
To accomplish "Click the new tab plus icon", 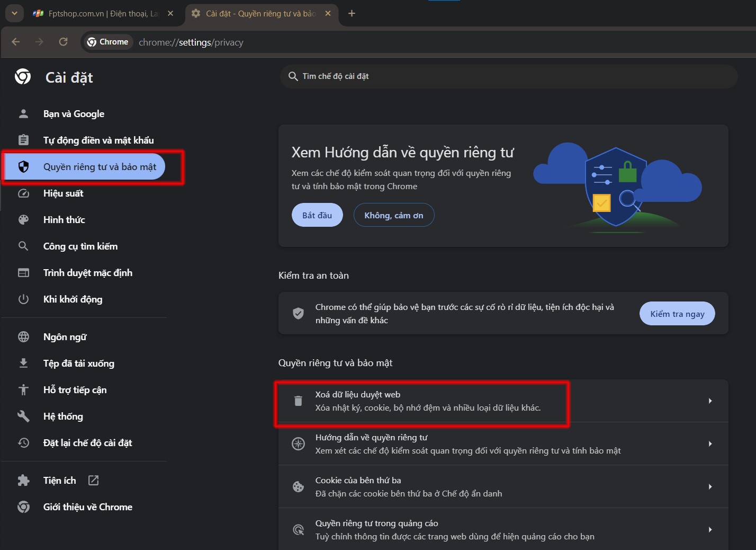I will coord(352,13).
